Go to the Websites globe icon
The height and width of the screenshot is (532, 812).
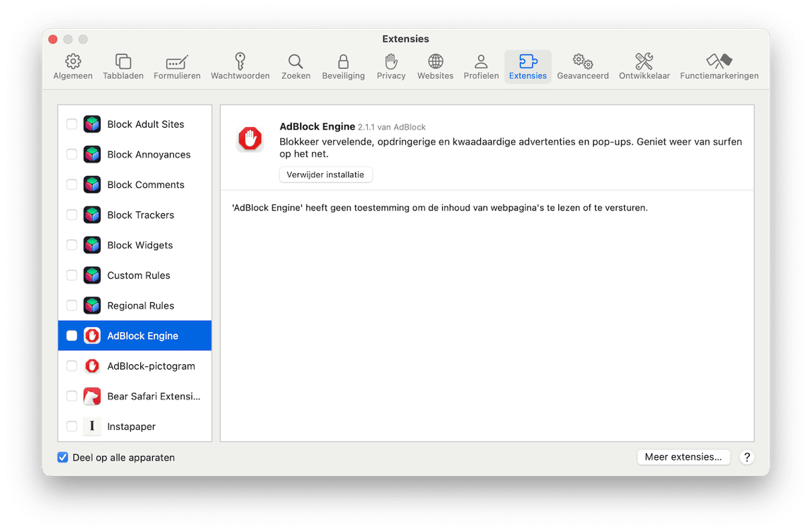[x=435, y=62]
